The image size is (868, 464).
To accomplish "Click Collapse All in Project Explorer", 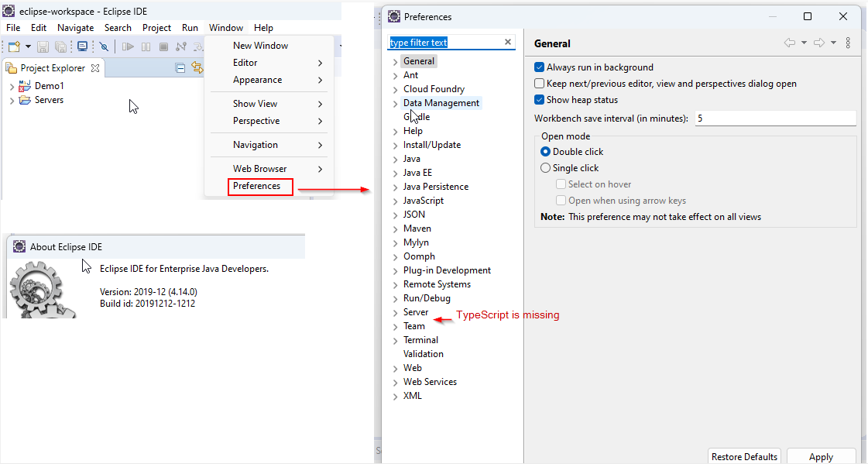I will (x=180, y=68).
